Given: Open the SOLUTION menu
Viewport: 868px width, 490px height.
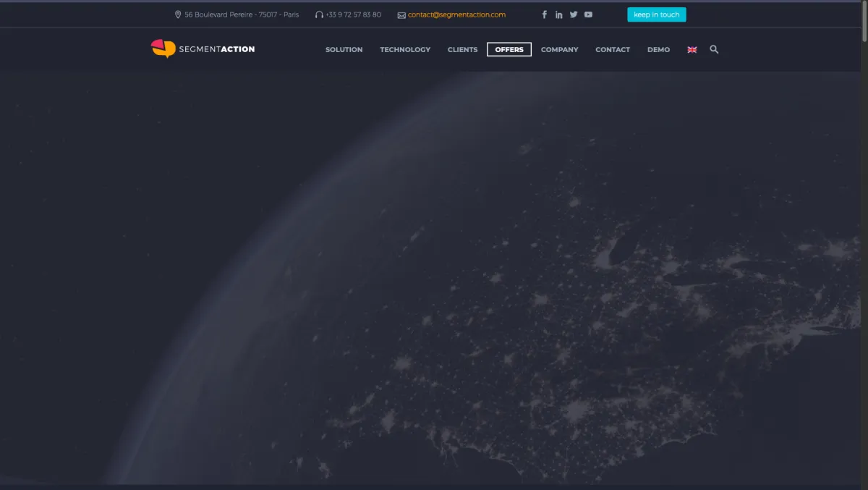Looking at the screenshot, I should coord(344,49).
